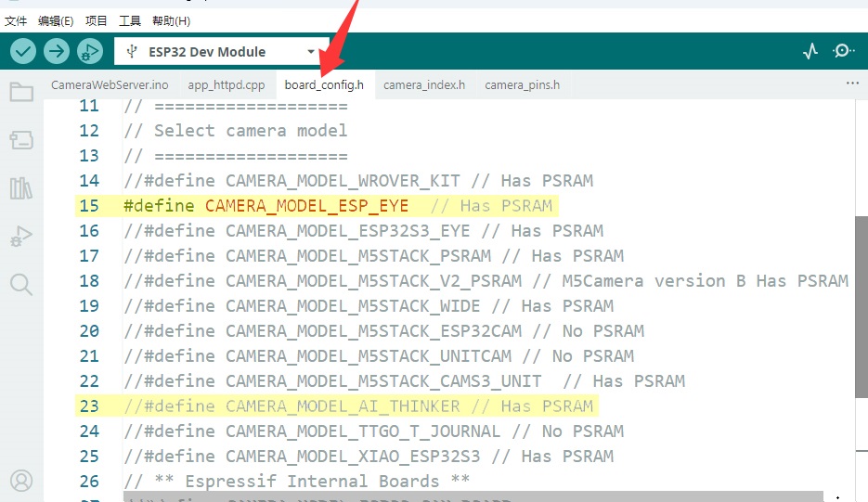This screenshot has width=868, height=502.
Task: Click the CAMERA_MODEL_AI_THINKER commented line
Action: 358,406
